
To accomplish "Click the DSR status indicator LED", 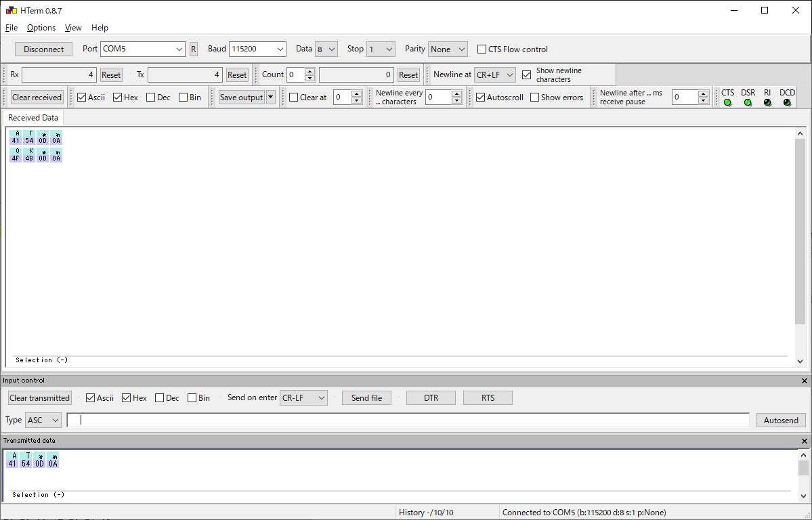I will [748, 103].
